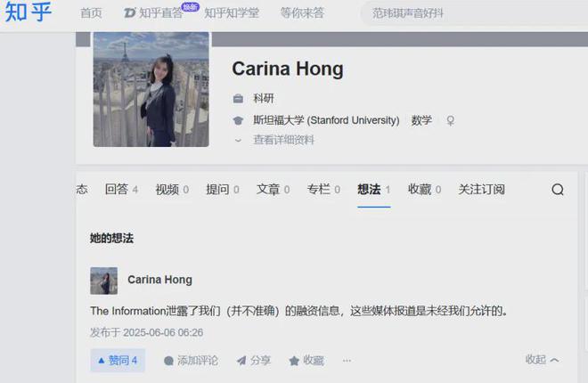Open the profile search magnifier icon
The width and height of the screenshot is (588, 383).
tap(557, 190)
